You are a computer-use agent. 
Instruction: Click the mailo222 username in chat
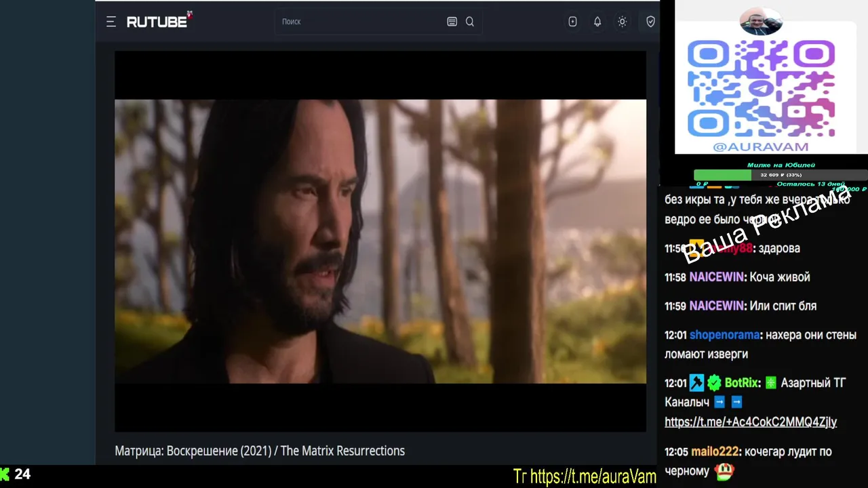[714, 451]
